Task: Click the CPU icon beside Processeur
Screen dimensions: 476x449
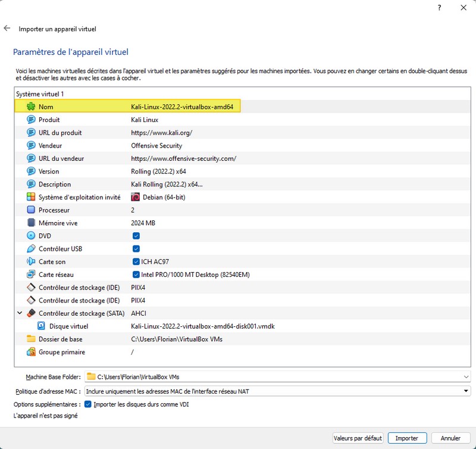Action: point(31,210)
